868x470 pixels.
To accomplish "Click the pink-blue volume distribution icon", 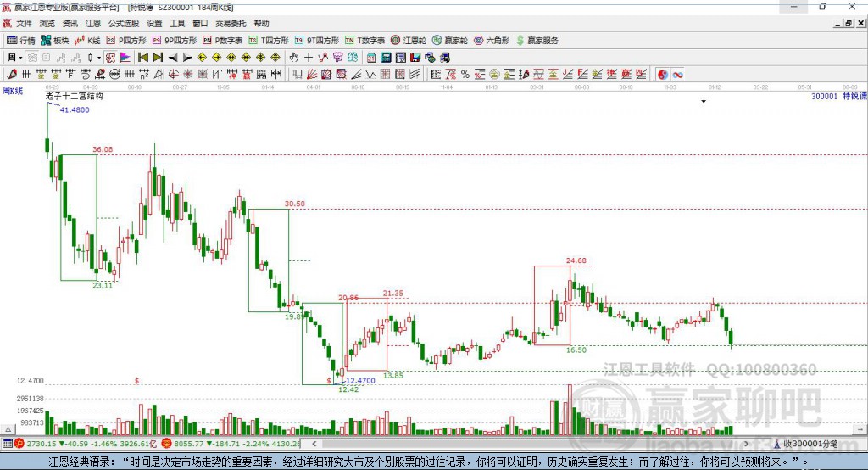I will [125, 58].
